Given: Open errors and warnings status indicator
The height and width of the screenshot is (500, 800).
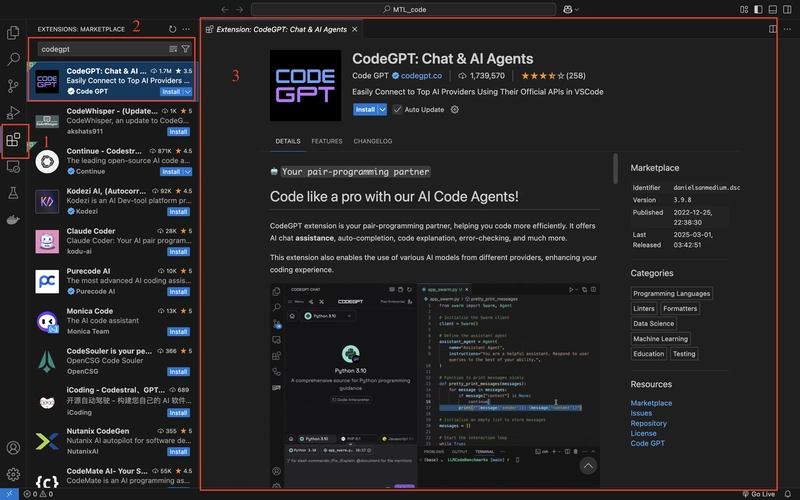Looking at the screenshot, I should click(38, 494).
